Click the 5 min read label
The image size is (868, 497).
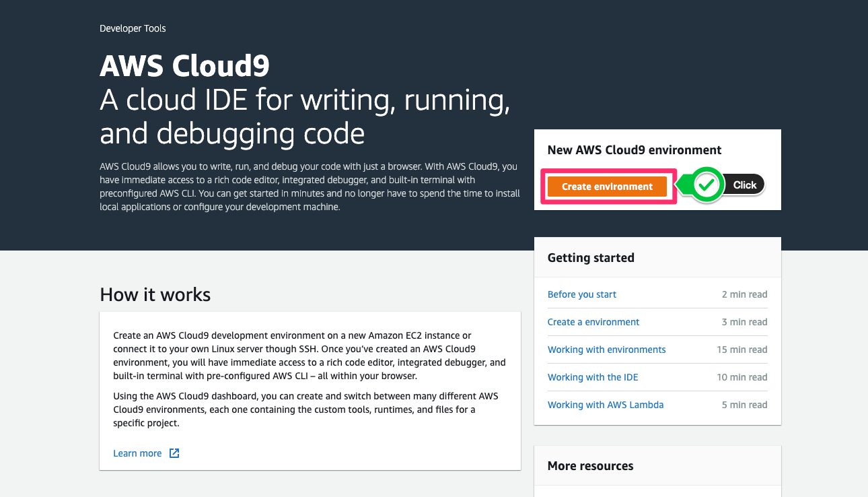tap(744, 405)
